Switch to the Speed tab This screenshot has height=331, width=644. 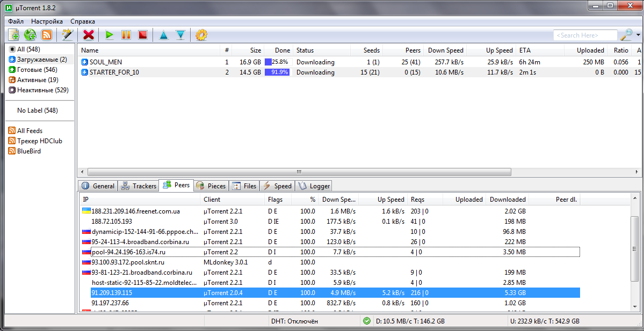(277, 186)
